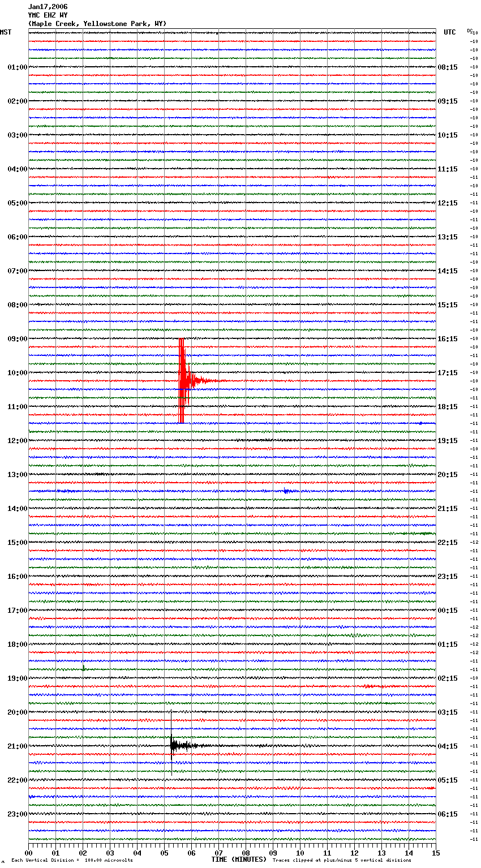Click the 22:15 UTC row label

coord(448,543)
